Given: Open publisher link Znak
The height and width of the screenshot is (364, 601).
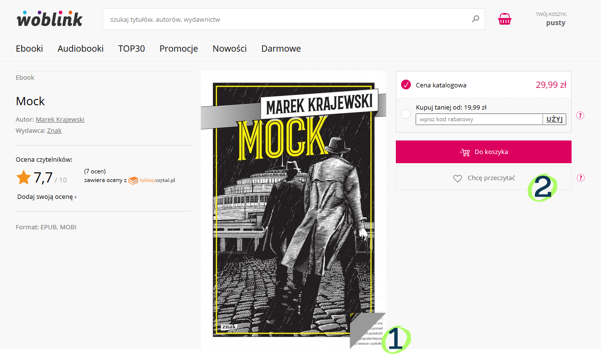Looking at the screenshot, I should pyautogui.click(x=55, y=130).
